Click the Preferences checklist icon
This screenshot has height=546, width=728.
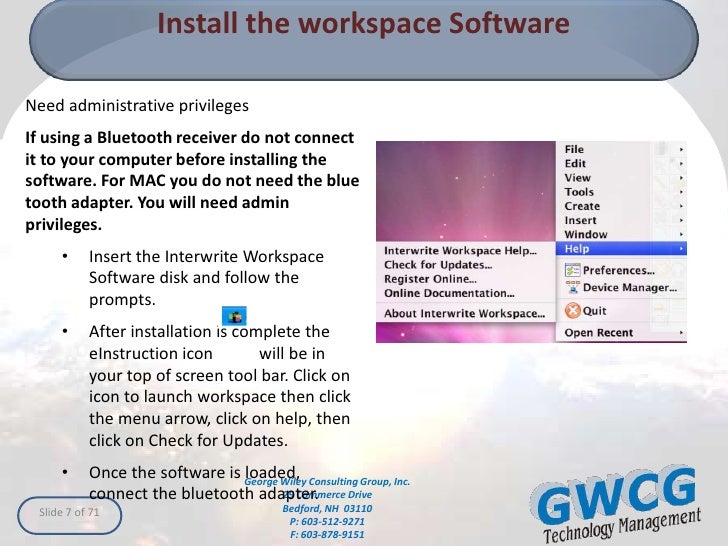[x=572, y=270]
